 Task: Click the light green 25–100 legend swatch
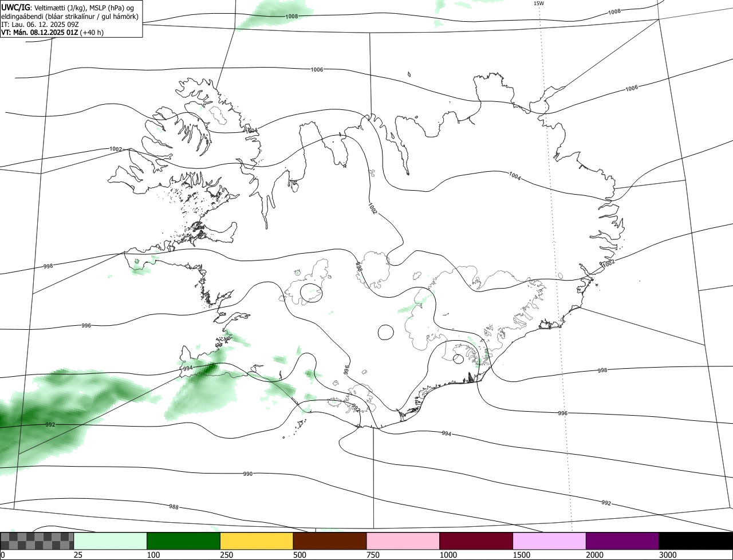tap(111, 541)
